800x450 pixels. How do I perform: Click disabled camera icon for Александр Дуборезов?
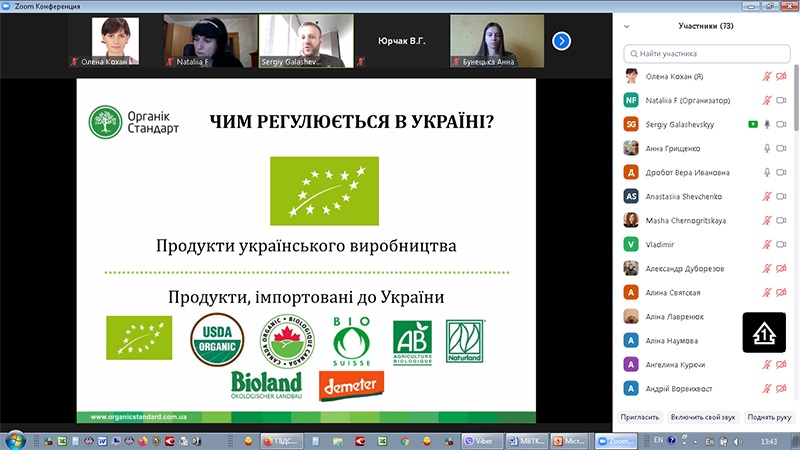click(x=781, y=268)
